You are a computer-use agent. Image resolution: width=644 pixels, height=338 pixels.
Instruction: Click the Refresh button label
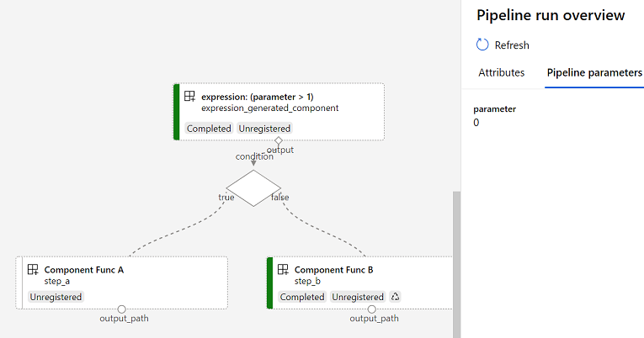(x=512, y=45)
